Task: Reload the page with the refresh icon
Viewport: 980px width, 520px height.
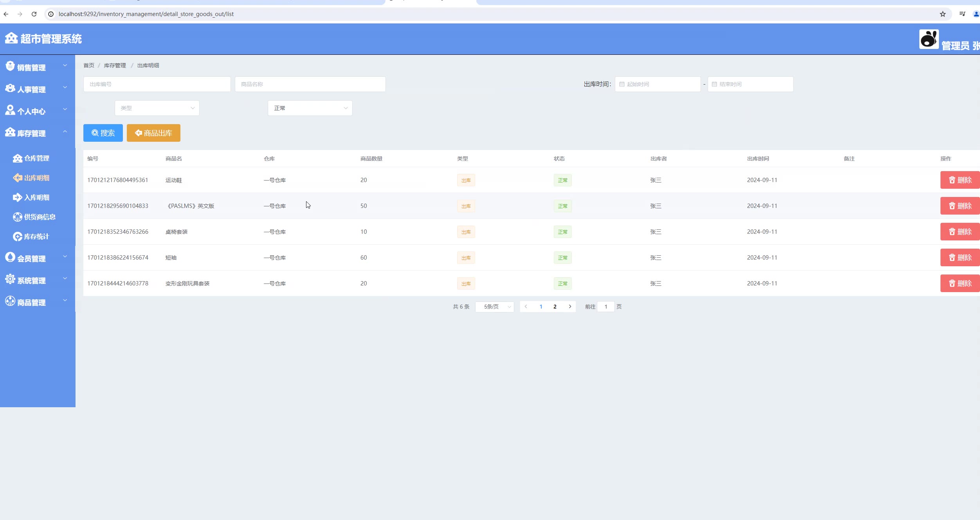Action: click(x=34, y=14)
